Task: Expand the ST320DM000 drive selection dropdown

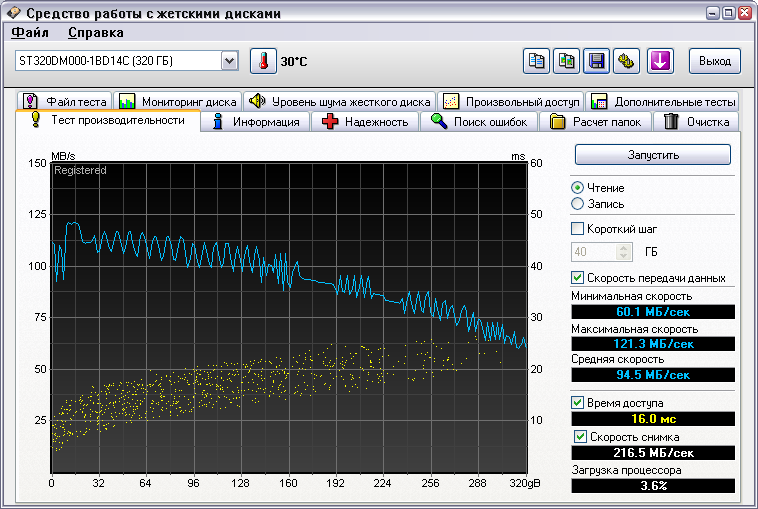Action: click(x=229, y=61)
